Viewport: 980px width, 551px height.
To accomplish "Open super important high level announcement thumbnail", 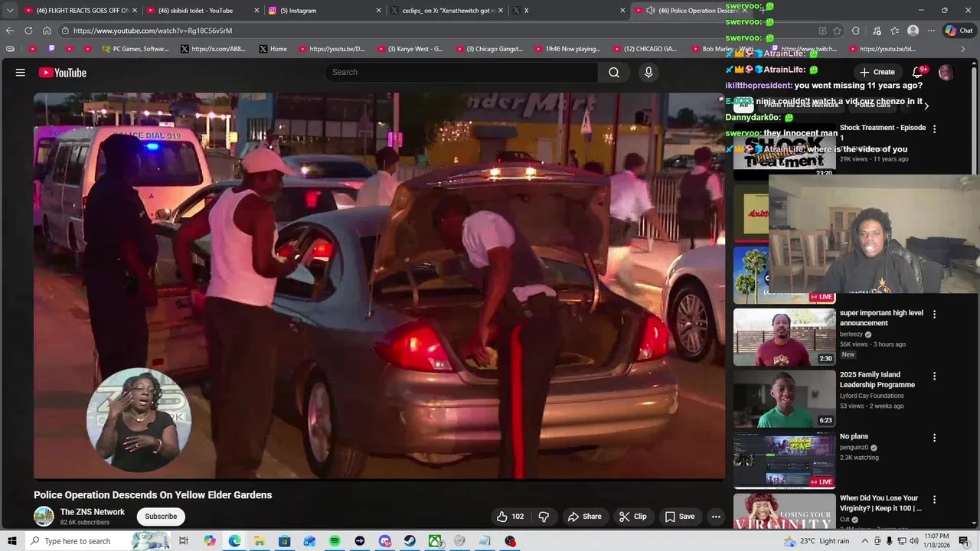I will point(785,337).
